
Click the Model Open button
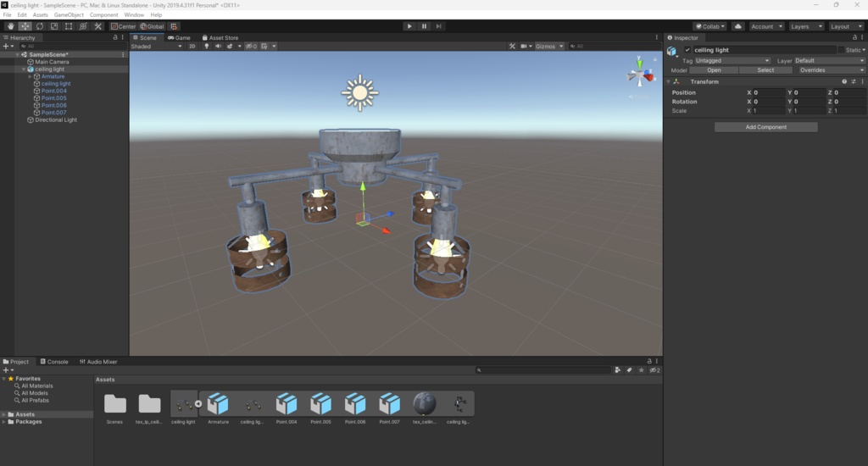pyautogui.click(x=714, y=70)
